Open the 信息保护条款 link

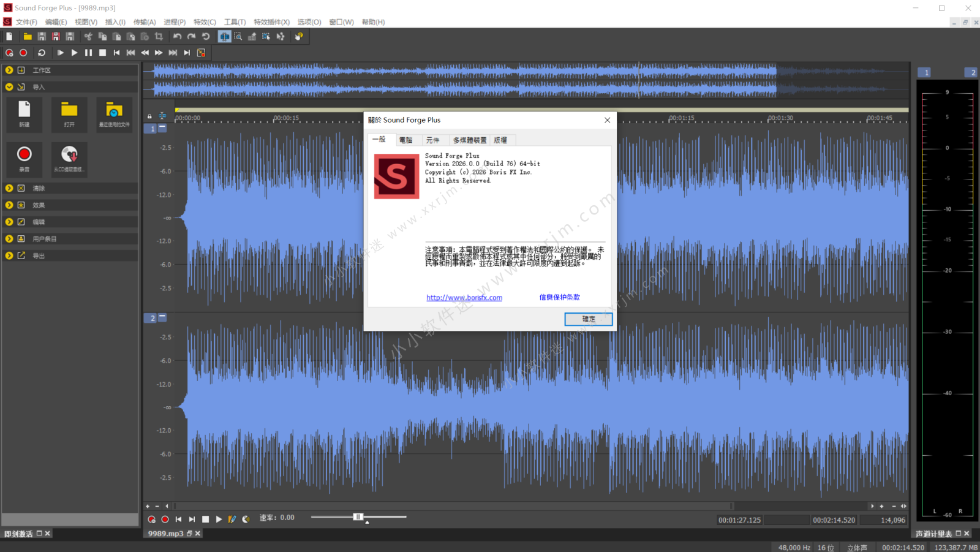(x=559, y=297)
